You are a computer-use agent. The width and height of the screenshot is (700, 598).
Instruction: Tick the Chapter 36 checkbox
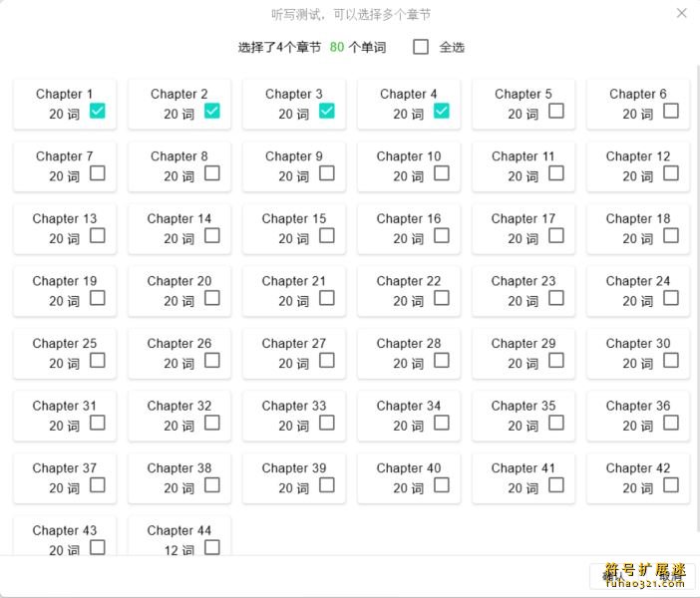click(671, 423)
